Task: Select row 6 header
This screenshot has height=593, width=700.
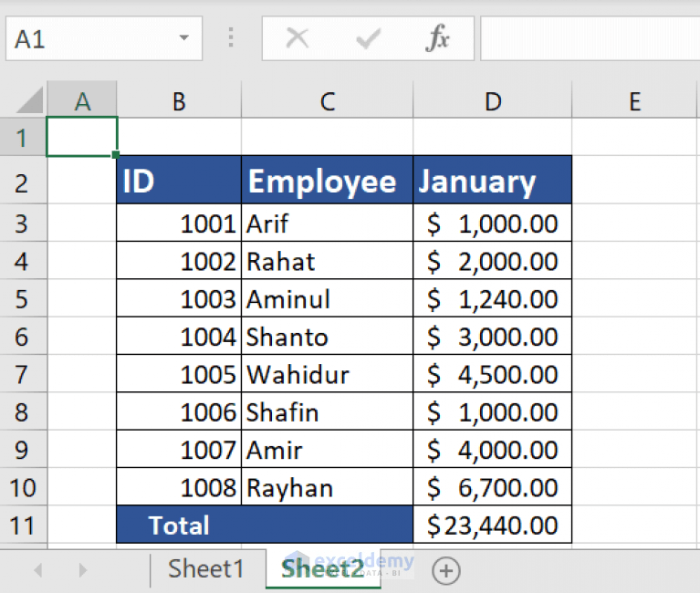Action: pos(23,337)
